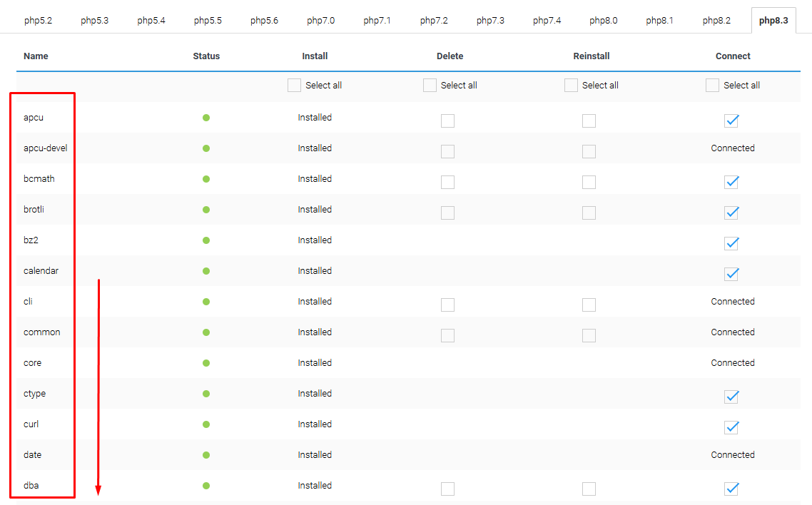The width and height of the screenshot is (812, 505).
Task: Check Select all under Install column
Action: click(294, 86)
